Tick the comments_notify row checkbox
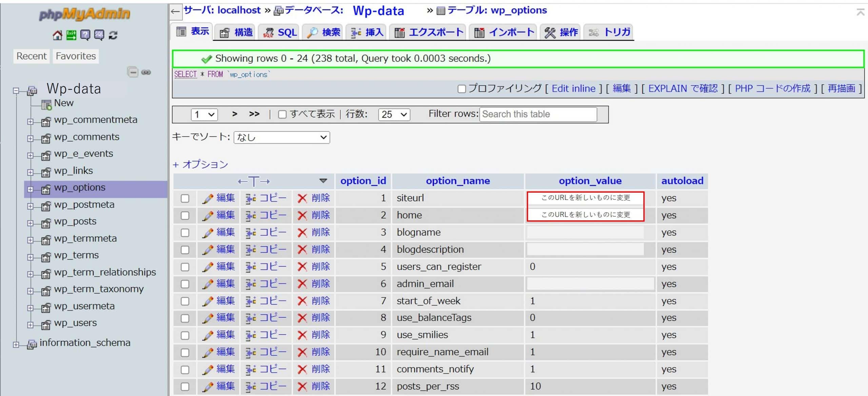Image resolution: width=868 pixels, height=396 pixels. [x=185, y=370]
